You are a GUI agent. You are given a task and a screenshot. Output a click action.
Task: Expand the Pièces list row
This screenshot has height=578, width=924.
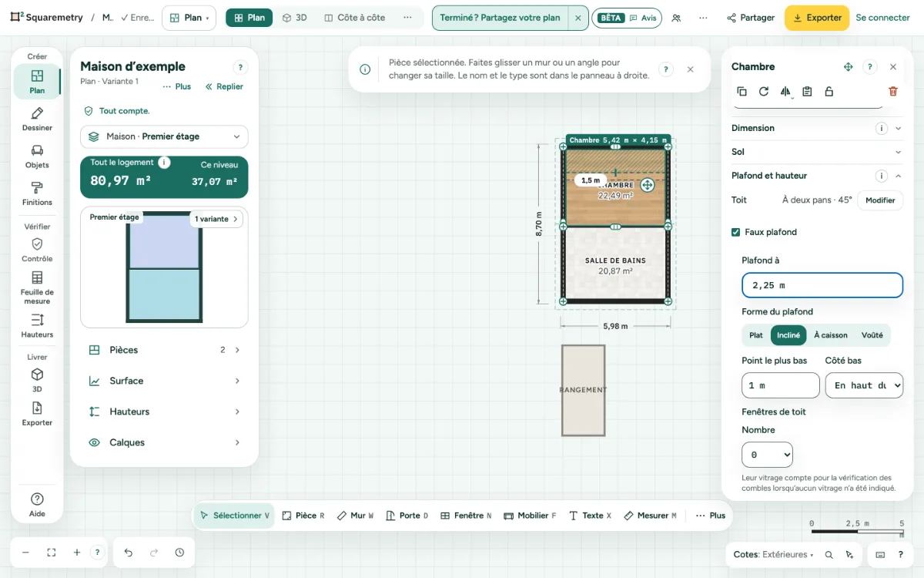click(164, 350)
